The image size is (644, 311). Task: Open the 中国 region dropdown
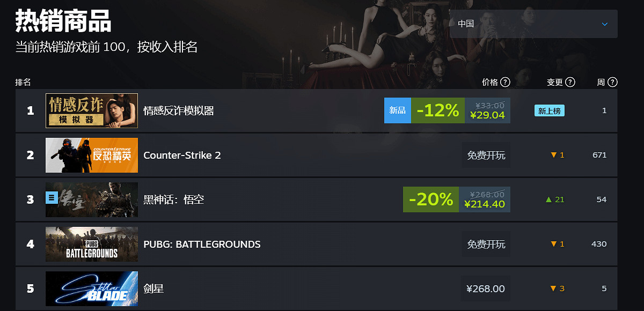tap(533, 24)
